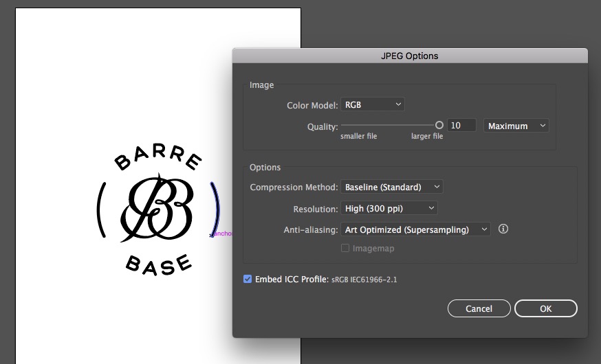Click the left parenthesis arc in the logo
The height and width of the screenshot is (364, 601).
click(x=101, y=209)
